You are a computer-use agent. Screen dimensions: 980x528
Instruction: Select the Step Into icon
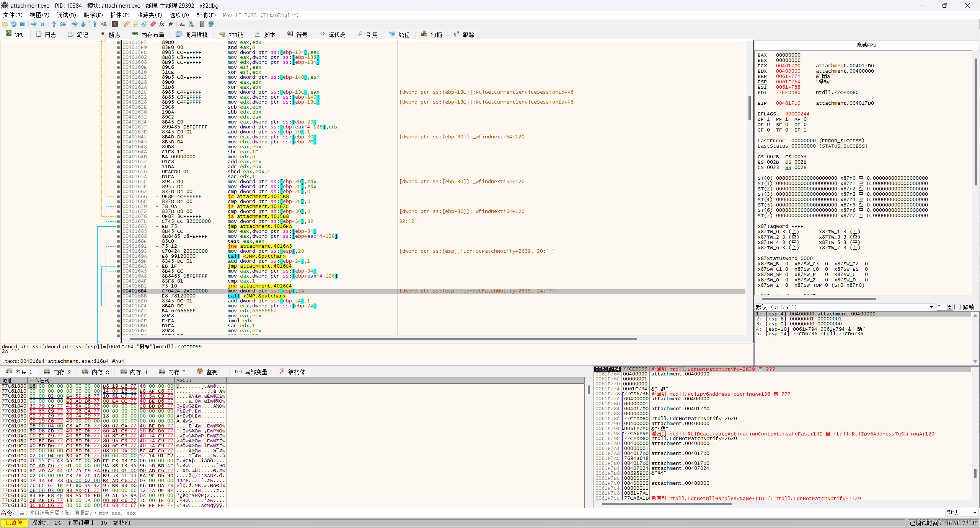point(54,24)
